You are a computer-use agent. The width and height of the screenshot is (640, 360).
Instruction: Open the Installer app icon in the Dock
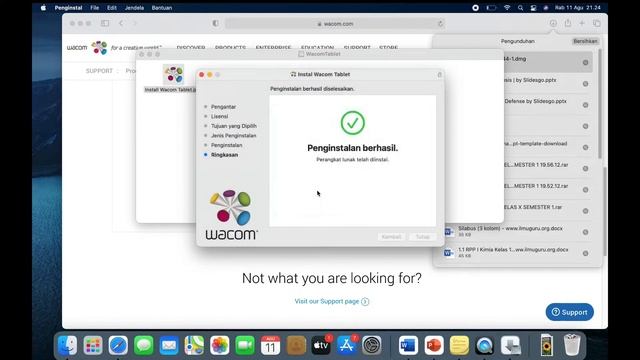(x=510, y=345)
